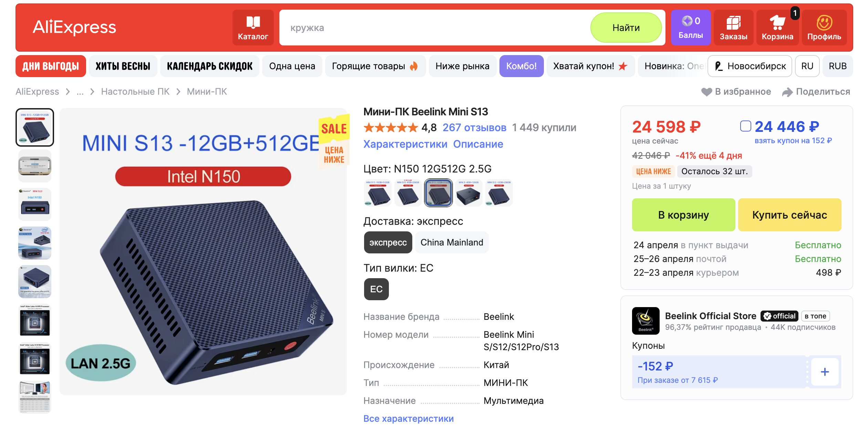Screen dimensions: 868x440
Task: Add item to favorites via heart icon
Action: pos(707,91)
